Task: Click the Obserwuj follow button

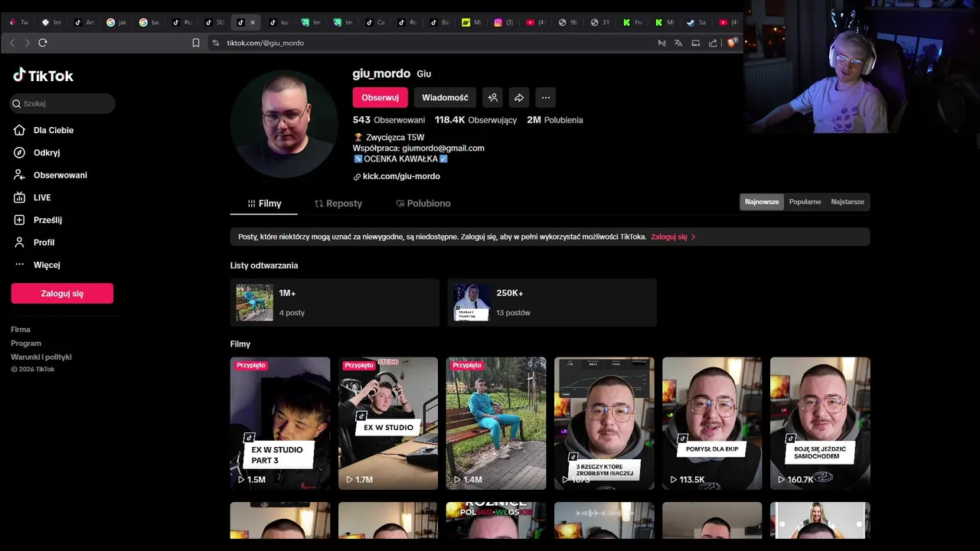Action: [380, 97]
